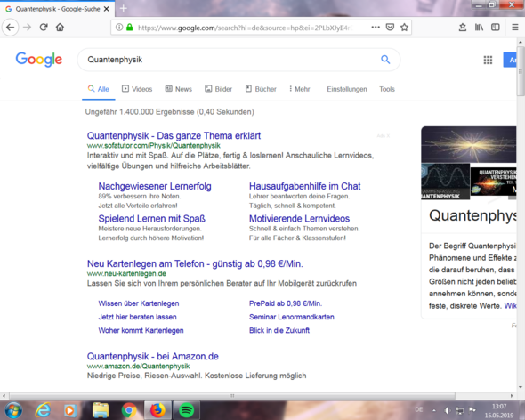
Task: Click the horizontal scrollbar at page bottom
Action: tap(232, 396)
